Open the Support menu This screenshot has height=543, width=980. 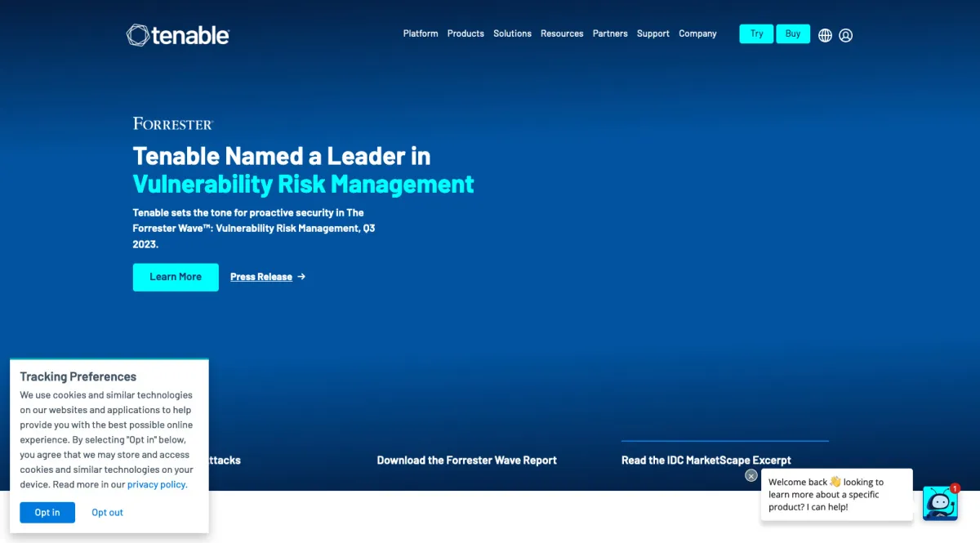(x=653, y=33)
